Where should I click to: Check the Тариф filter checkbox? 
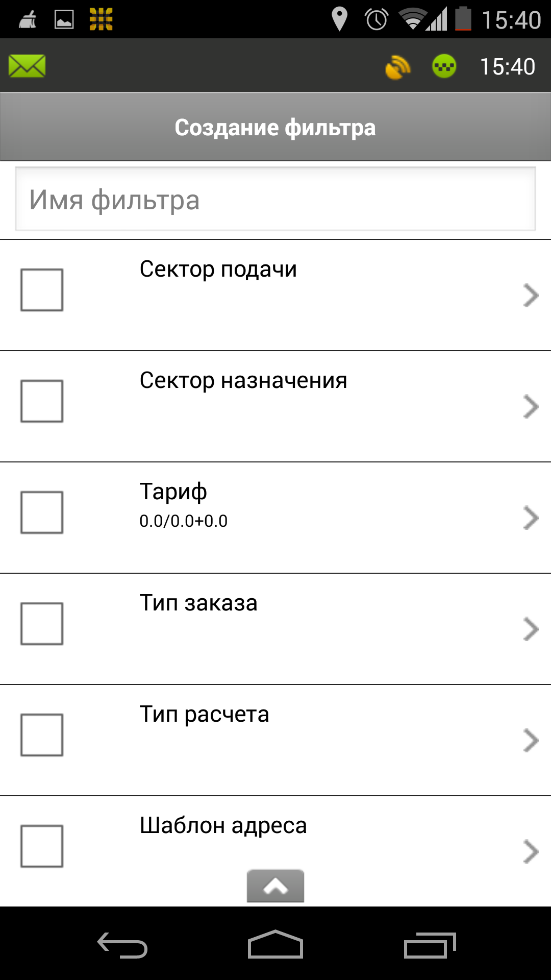click(42, 512)
